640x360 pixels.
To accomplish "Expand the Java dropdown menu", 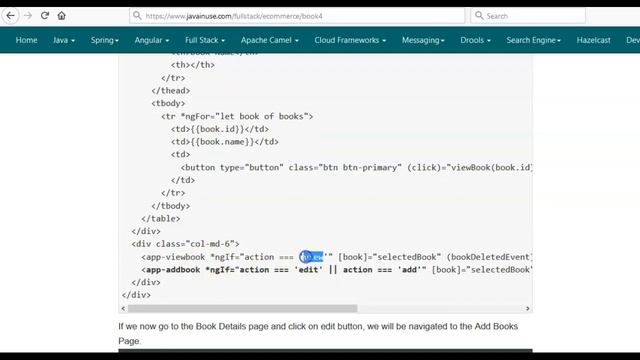I will [64, 40].
